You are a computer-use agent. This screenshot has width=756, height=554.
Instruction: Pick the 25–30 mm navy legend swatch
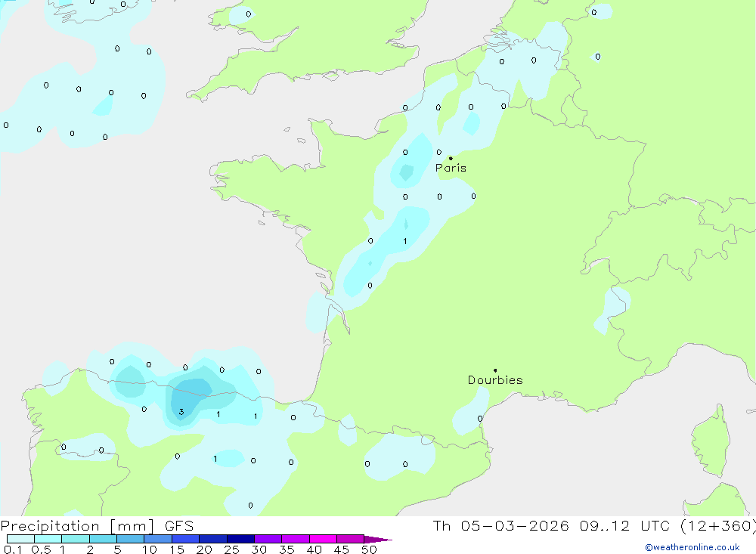pos(240,539)
